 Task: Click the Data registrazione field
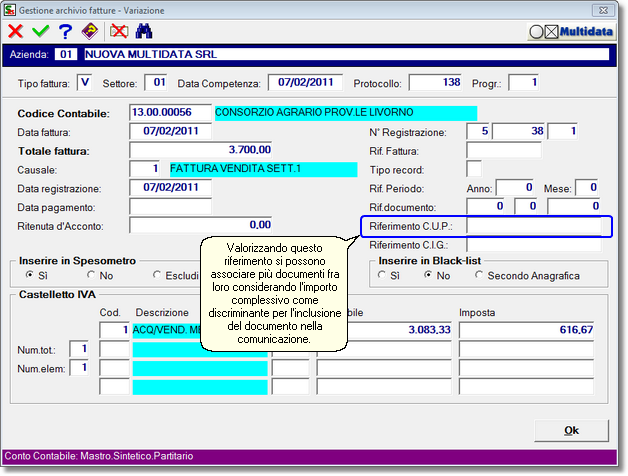coord(170,188)
